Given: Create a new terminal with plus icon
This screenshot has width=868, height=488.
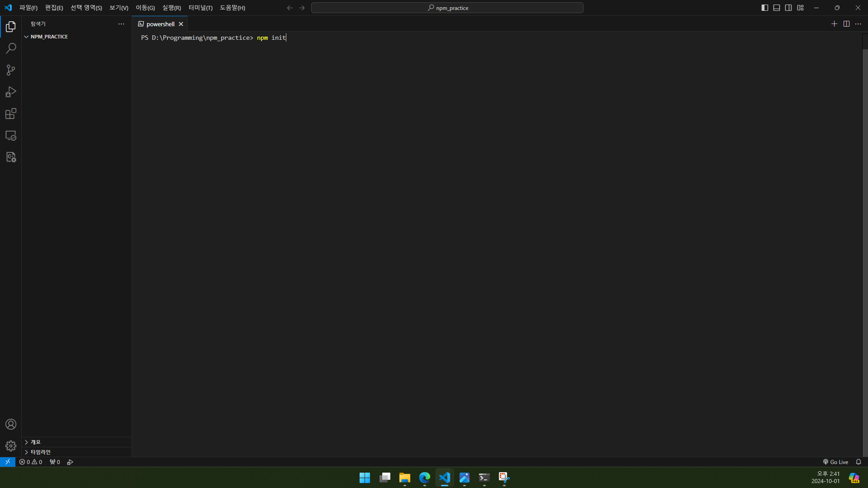Looking at the screenshot, I should 834,24.
